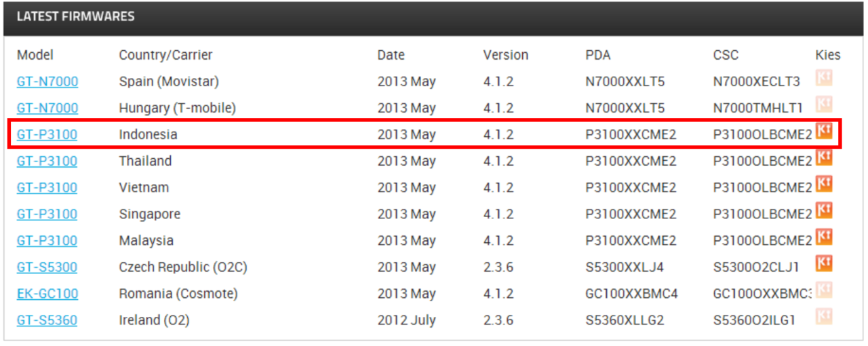Viewport: 868px width, 346px height.
Task: Click the Kies icon for Romania (Cosmote)
Action: pyautogui.click(x=824, y=290)
